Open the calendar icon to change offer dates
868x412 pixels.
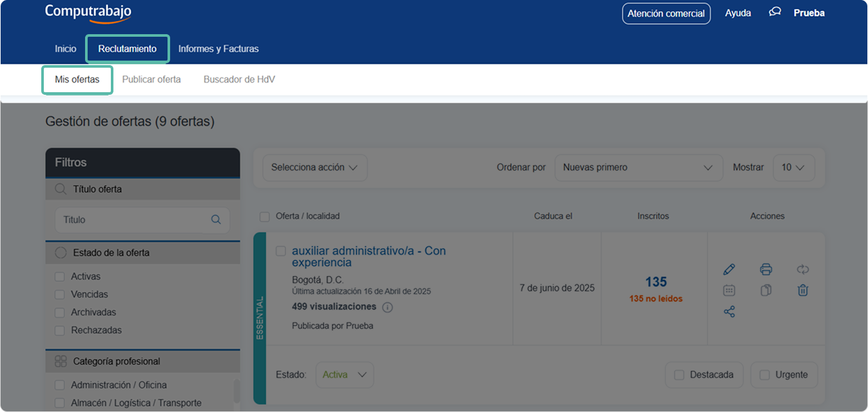point(729,289)
